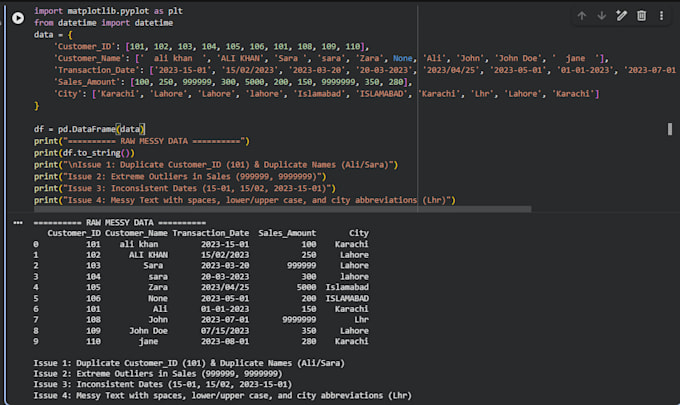Click the 'City' key in the data dictionary
This screenshot has width=680, height=405.
coord(68,94)
